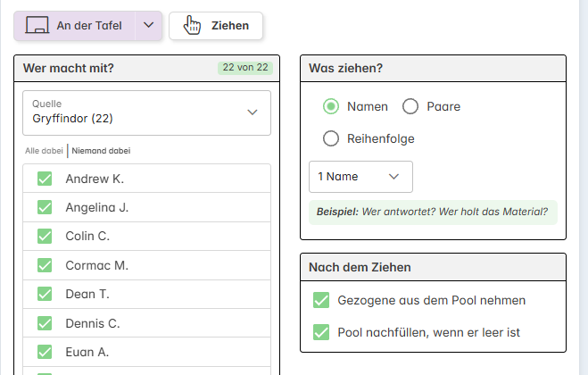Click the 22 von 22 badge
Image resolution: width=588 pixels, height=375 pixels.
(245, 68)
